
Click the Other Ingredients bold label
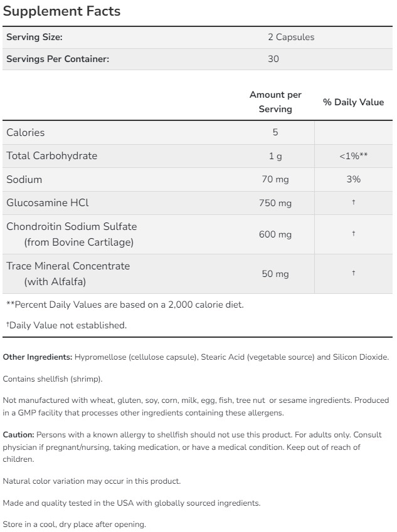(x=38, y=357)
